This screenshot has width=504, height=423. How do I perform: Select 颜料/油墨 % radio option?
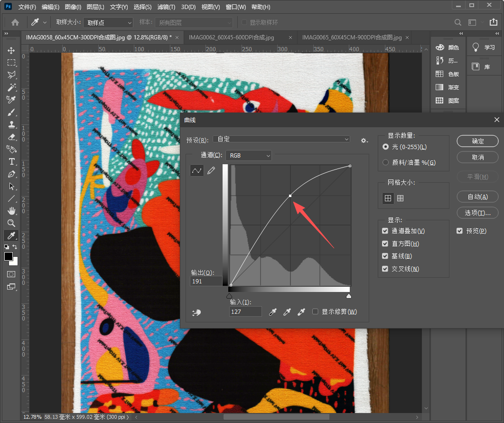point(386,162)
